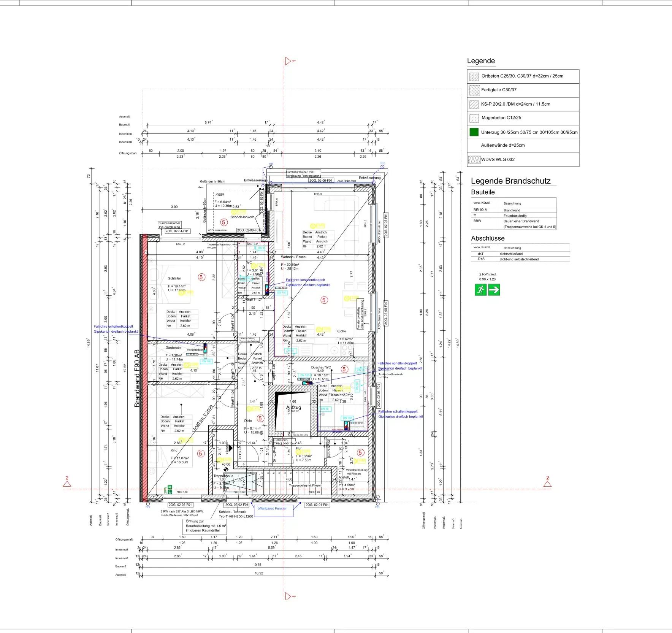
Task: Click the blue 'öffenbares Fenster' callout box
Action: (272, 509)
